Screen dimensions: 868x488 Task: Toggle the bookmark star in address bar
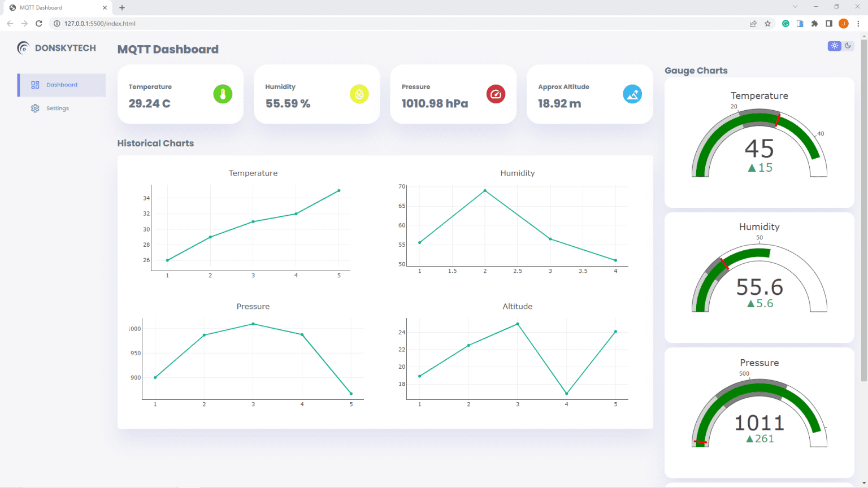(x=767, y=24)
